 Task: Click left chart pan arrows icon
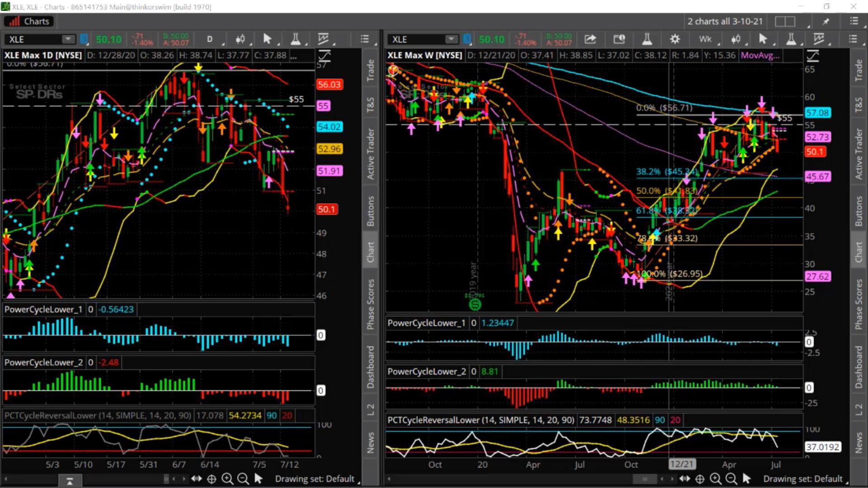196,479
